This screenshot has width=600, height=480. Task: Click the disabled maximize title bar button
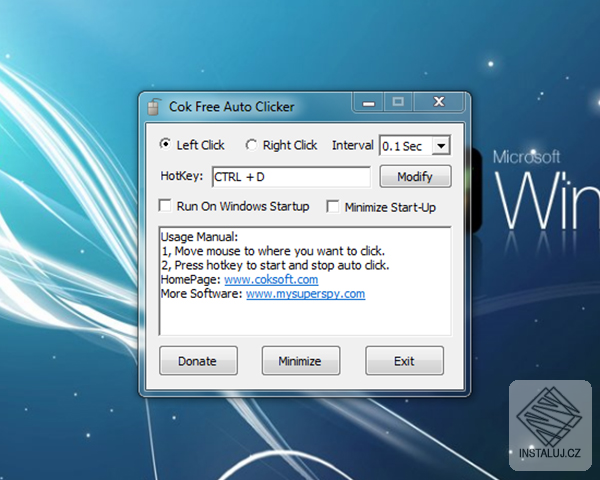(x=398, y=102)
